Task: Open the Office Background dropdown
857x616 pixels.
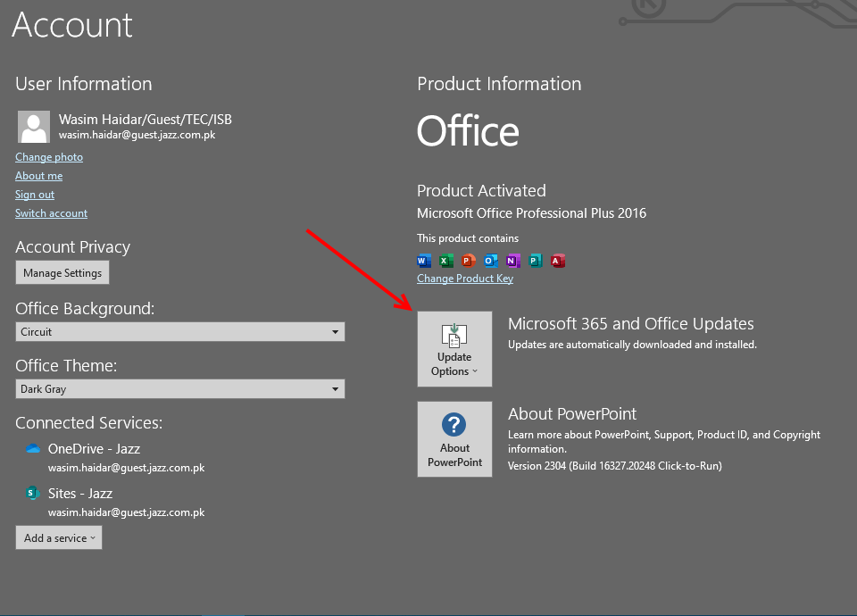Action: 179,332
